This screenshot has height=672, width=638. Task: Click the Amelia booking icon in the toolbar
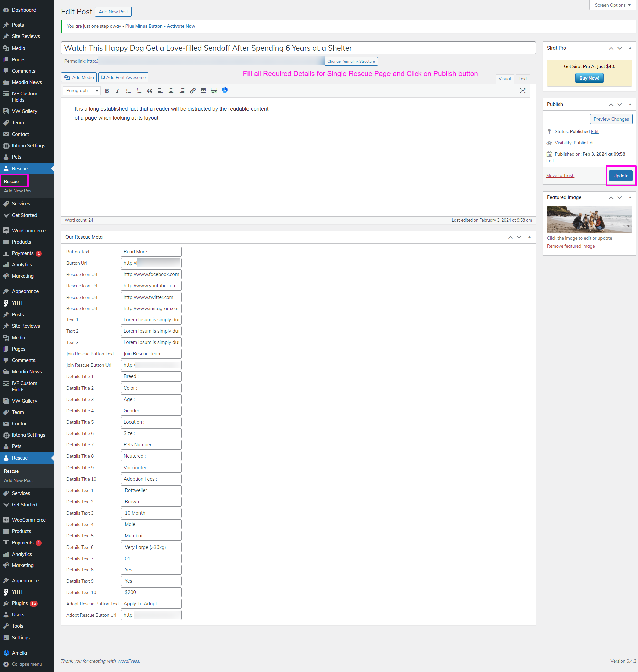coord(225,90)
